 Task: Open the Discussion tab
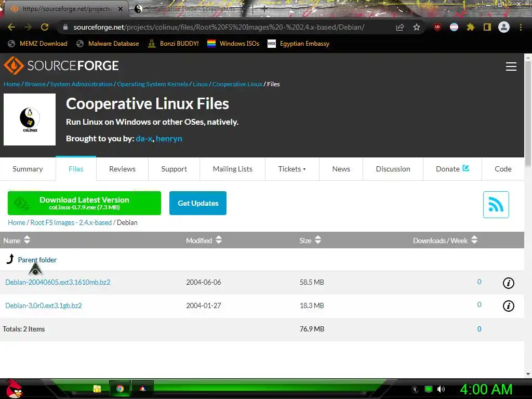point(393,169)
